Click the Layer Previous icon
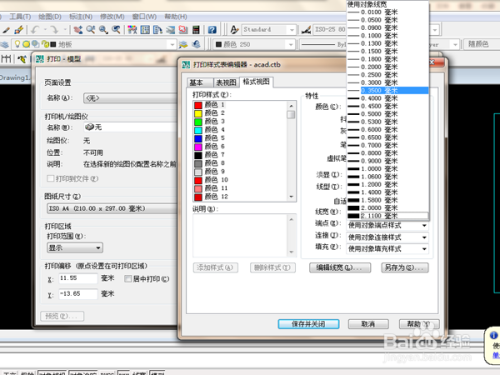Screen dimensions: 500x375 coord(197,44)
